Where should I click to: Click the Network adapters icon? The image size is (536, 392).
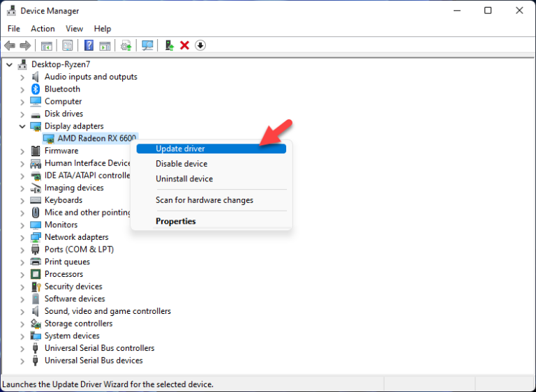point(36,237)
